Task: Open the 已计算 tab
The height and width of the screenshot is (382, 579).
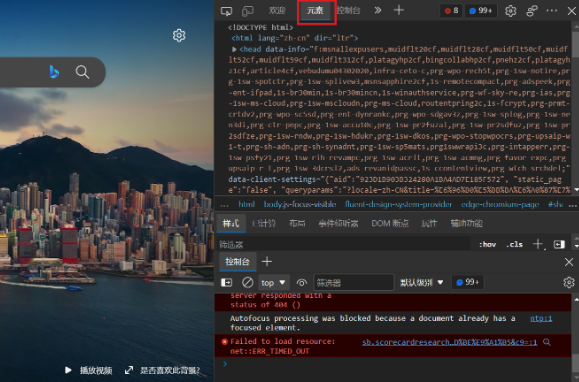Action: pyautogui.click(x=264, y=223)
